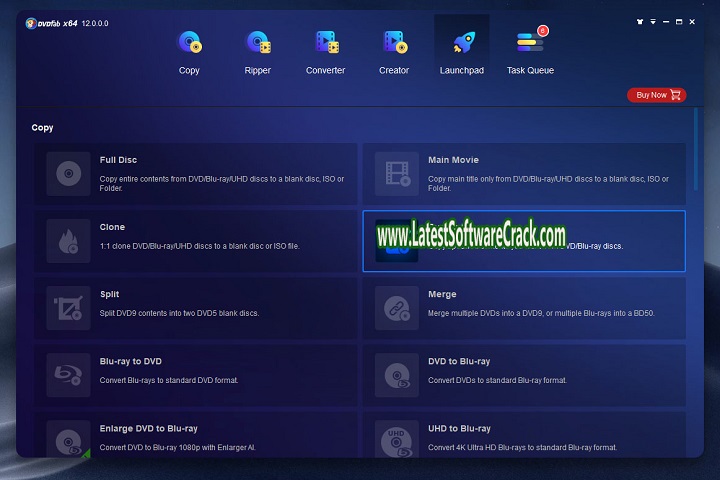Open the Creator module icon
This screenshot has height=480, width=720.
(x=394, y=43)
